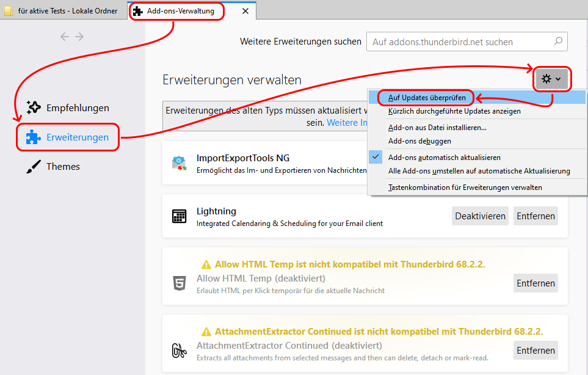
Task: Click the Allow HTML Temp HTML5 icon
Action: point(180,283)
